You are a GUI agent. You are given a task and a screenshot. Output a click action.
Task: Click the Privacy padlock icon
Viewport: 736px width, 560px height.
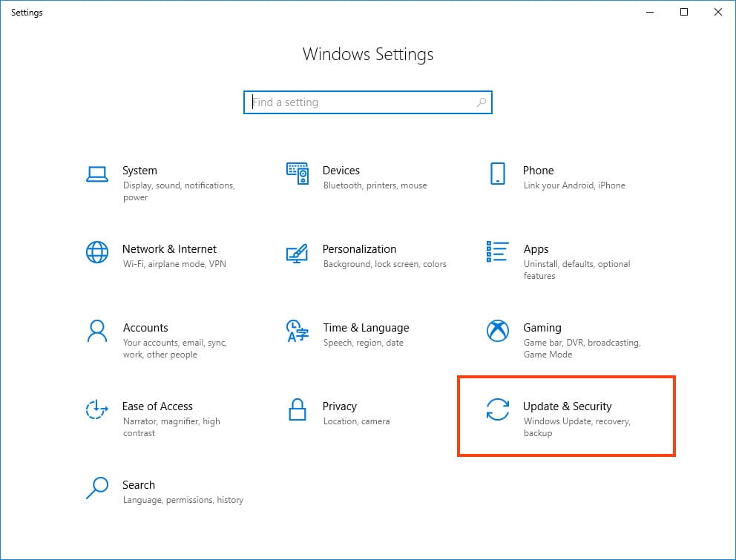pyautogui.click(x=297, y=409)
